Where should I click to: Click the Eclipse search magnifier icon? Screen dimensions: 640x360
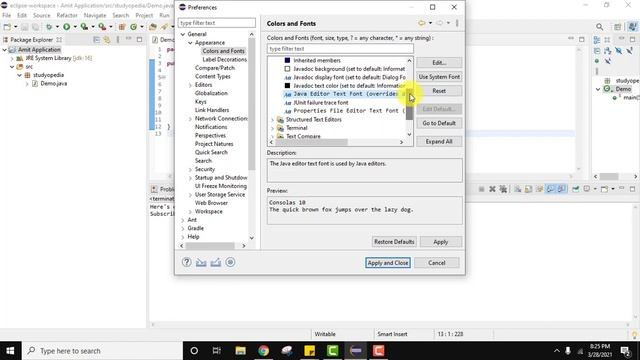599,27
